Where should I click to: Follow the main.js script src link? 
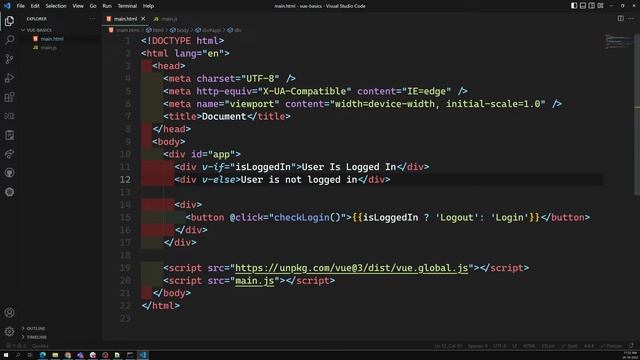pyautogui.click(x=254, y=280)
